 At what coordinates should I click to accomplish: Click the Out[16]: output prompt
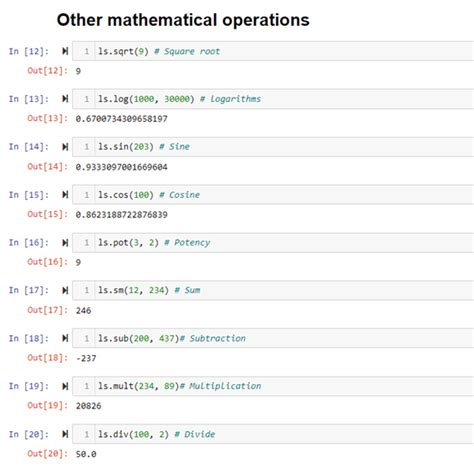(47, 262)
